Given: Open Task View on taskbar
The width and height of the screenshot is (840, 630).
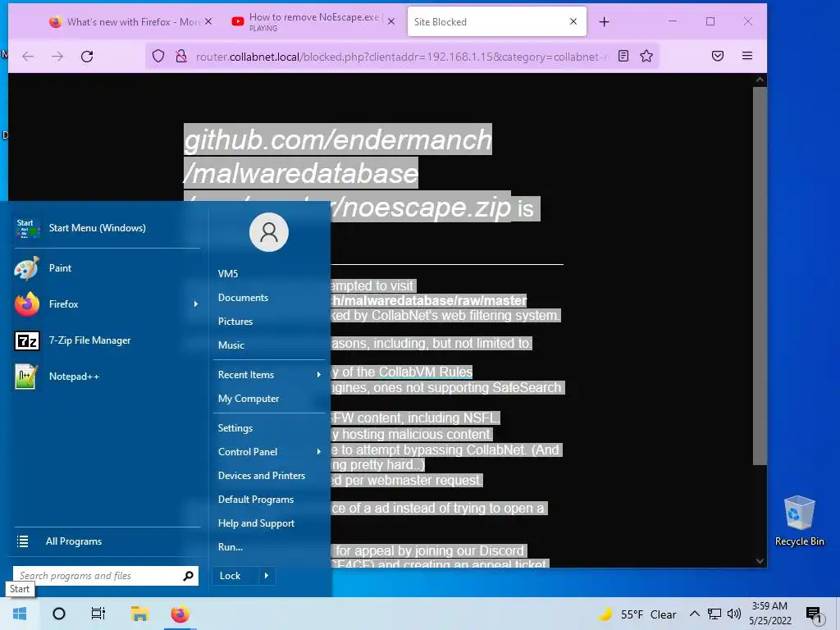Looking at the screenshot, I should click(x=98, y=614).
